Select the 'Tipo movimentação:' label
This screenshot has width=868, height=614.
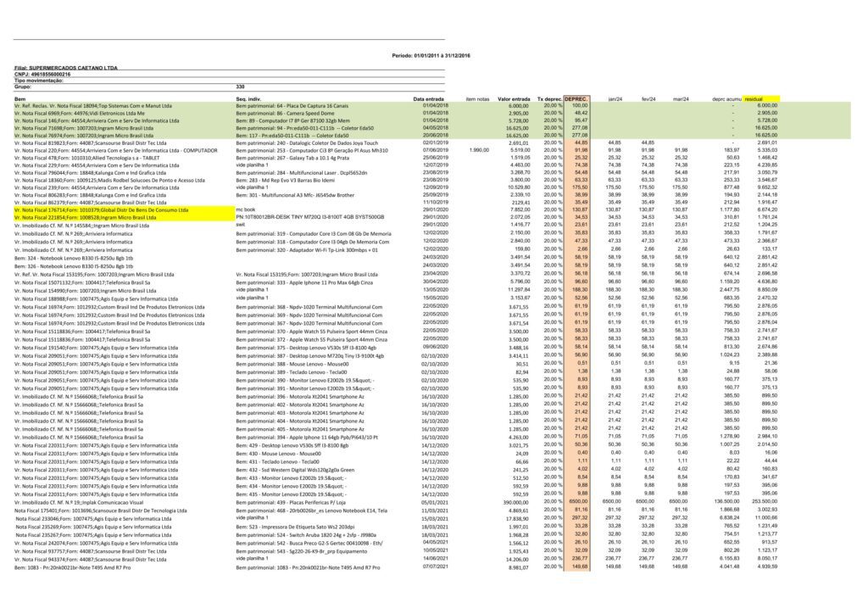39,81
